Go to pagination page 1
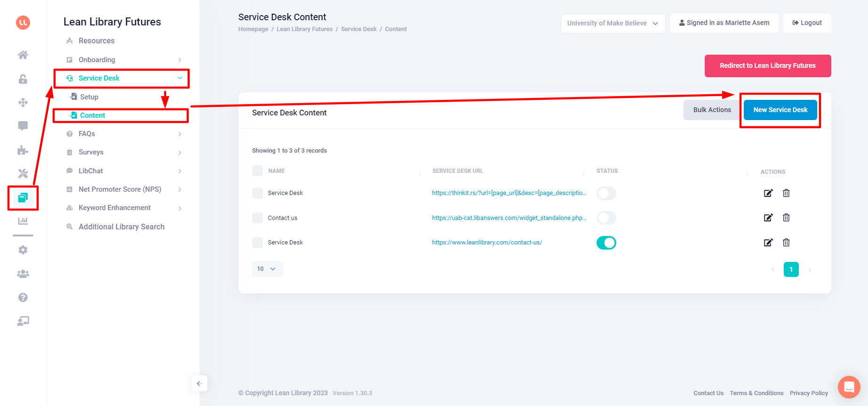The image size is (868, 406). tap(791, 269)
